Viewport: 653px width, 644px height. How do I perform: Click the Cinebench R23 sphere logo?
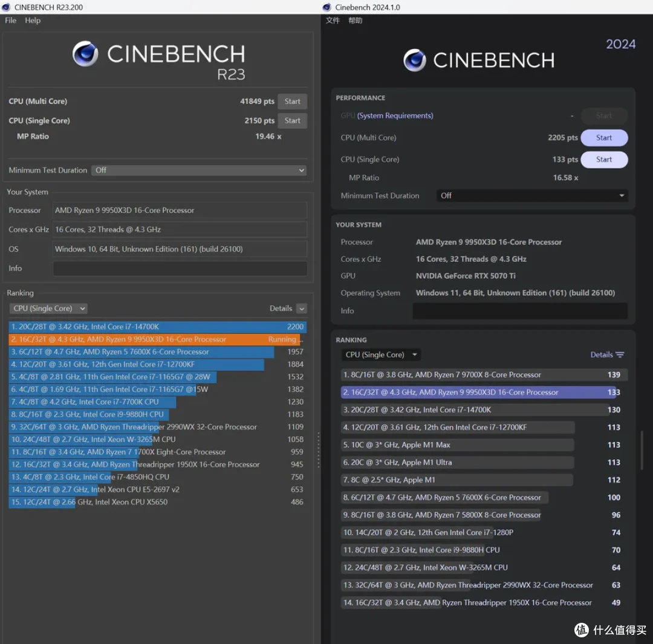click(x=85, y=54)
